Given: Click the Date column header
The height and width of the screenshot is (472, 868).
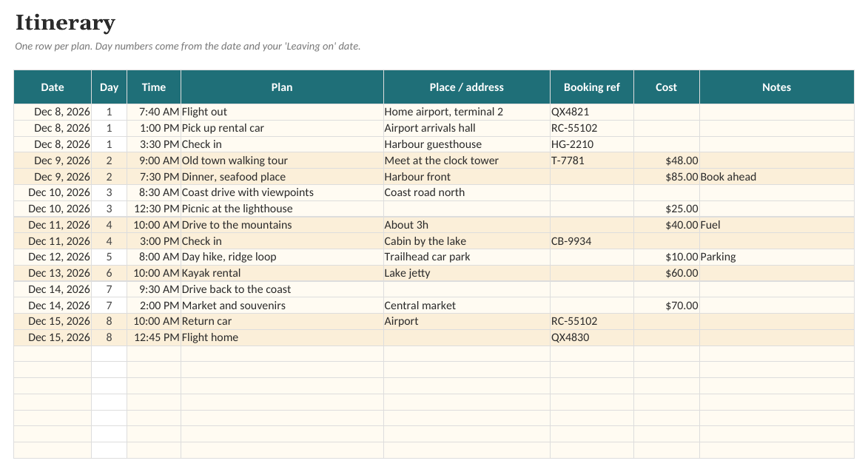Looking at the screenshot, I should (53, 87).
